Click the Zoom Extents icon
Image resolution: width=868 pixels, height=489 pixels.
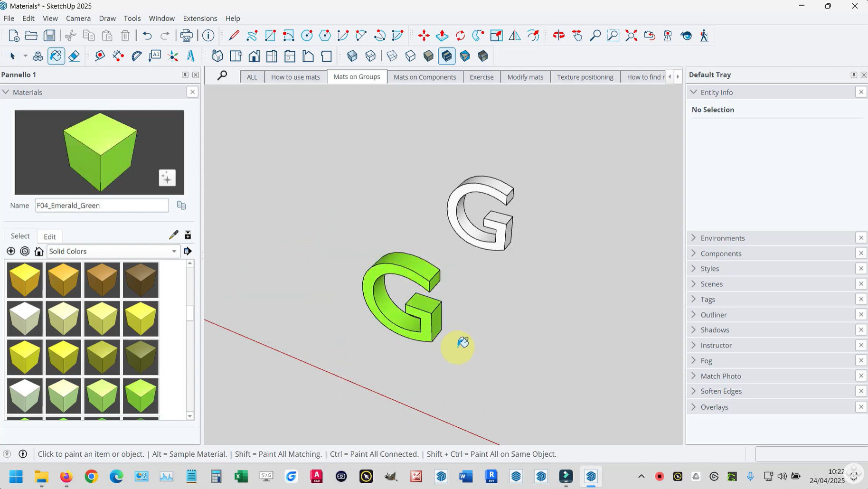(x=631, y=36)
